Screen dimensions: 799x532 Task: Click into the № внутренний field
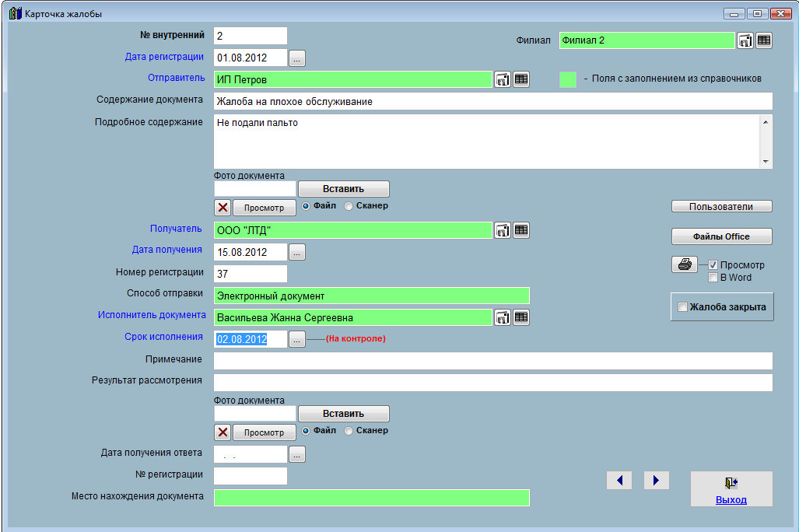251,36
